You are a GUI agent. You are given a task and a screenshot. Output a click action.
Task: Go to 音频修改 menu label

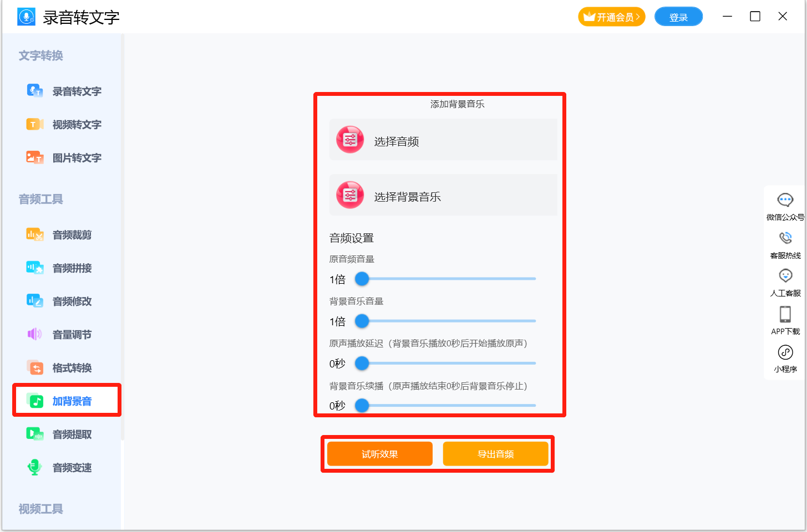click(x=72, y=301)
